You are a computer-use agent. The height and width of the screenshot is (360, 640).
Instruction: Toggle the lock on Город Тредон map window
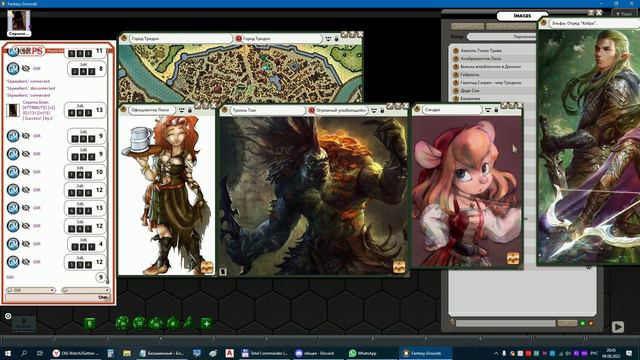pos(337,39)
